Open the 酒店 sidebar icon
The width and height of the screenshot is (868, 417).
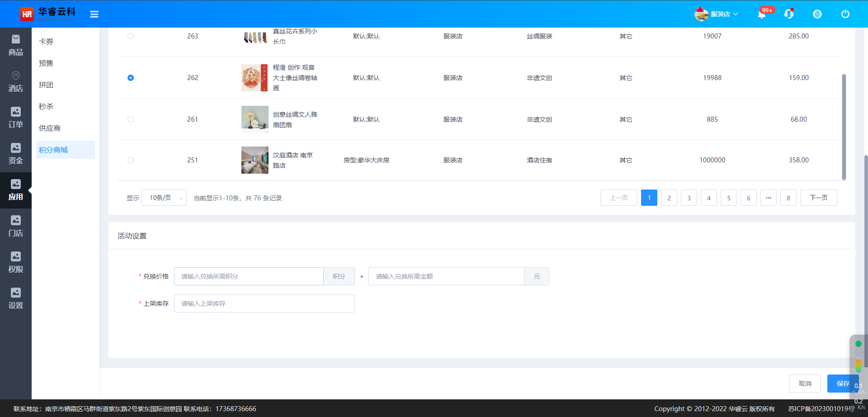tap(16, 82)
